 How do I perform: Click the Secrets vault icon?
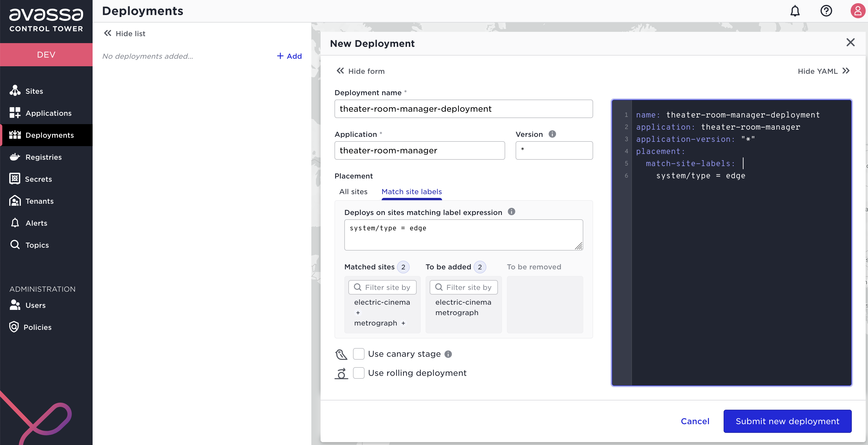click(x=15, y=179)
